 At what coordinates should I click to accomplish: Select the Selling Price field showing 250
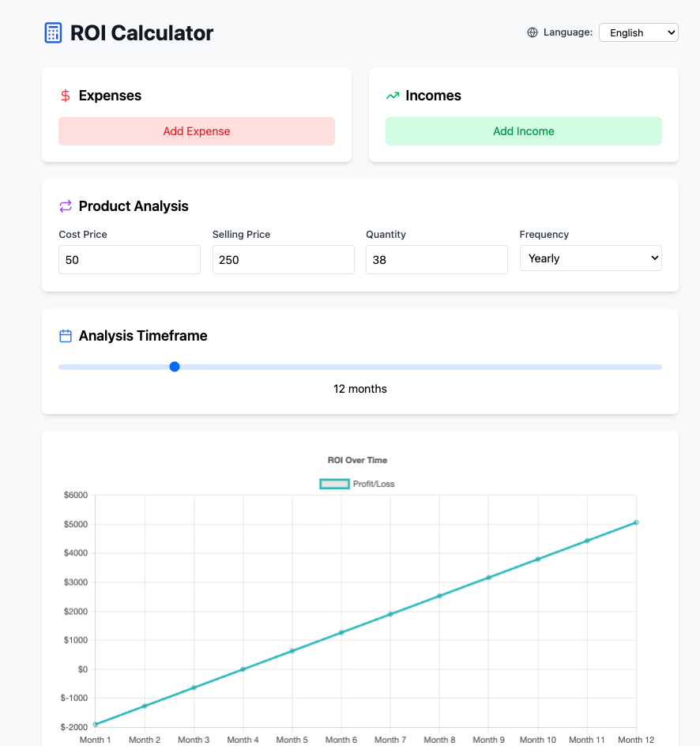coord(283,259)
